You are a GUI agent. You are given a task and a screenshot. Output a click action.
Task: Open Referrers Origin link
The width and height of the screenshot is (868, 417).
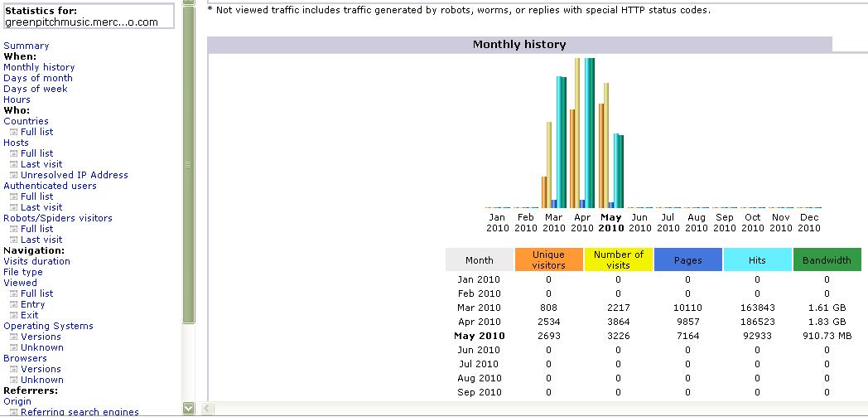coord(17,401)
